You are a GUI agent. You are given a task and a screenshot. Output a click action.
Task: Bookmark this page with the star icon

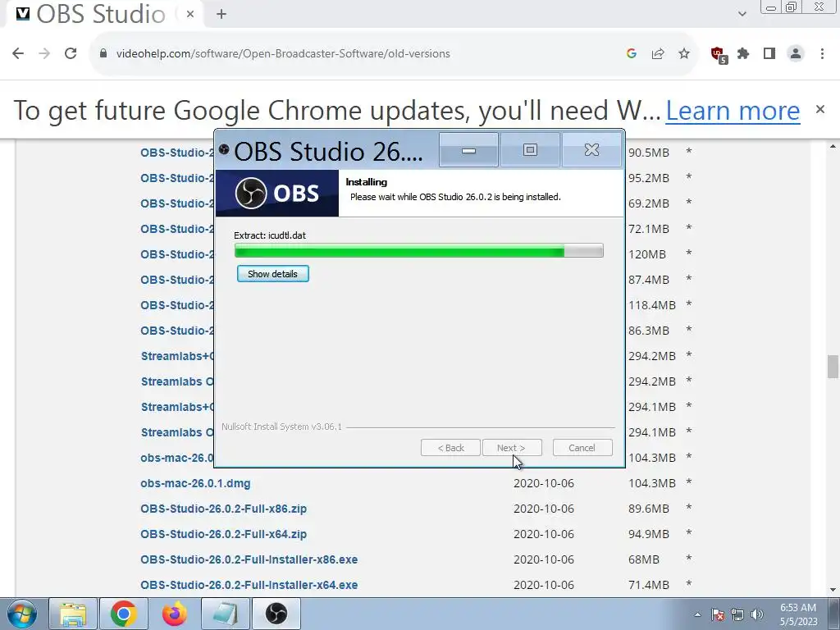pos(684,53)
